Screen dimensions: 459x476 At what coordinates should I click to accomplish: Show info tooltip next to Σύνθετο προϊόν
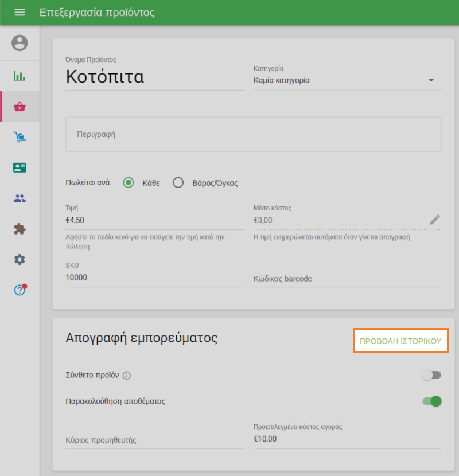(127, 376)
